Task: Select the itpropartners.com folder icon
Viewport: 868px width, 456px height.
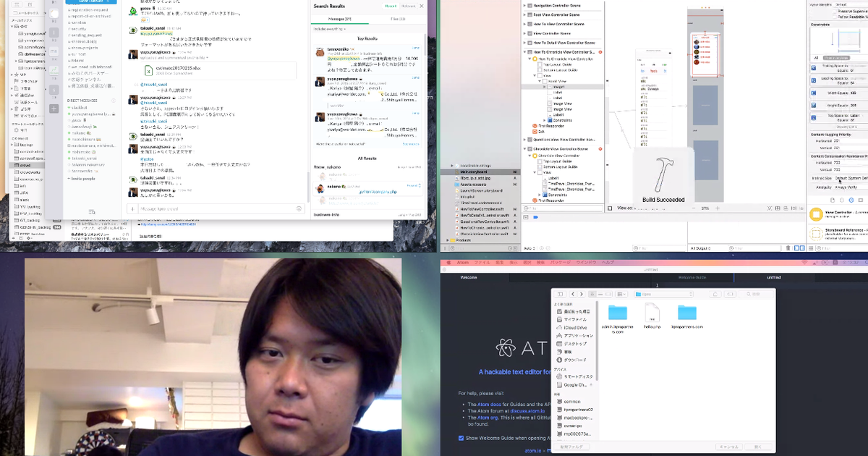Action: pyautogui.click(x=686, y=313)
